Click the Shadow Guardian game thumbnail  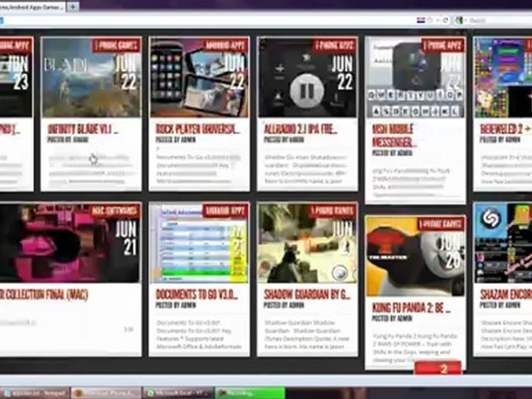(308, 243)
